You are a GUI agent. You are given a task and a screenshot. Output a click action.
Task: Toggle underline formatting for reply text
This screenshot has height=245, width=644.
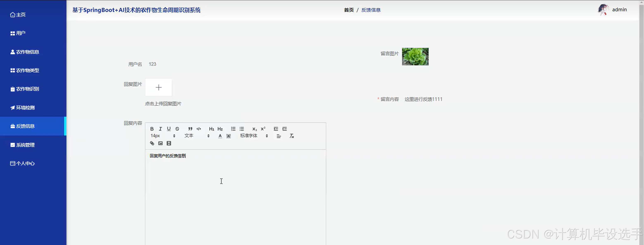click(x=169, y=129)
